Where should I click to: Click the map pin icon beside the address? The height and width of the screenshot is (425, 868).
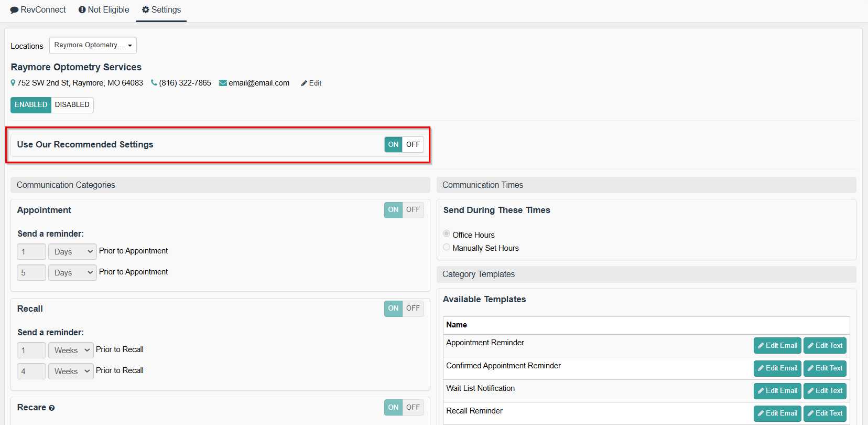tap(13, 83)
